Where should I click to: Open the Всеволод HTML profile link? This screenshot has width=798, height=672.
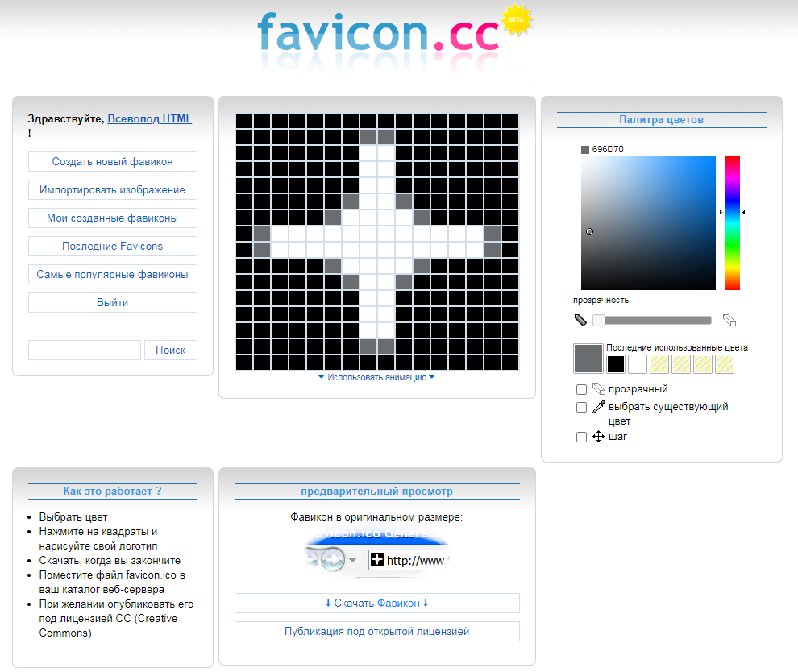(x=150, y=118)
